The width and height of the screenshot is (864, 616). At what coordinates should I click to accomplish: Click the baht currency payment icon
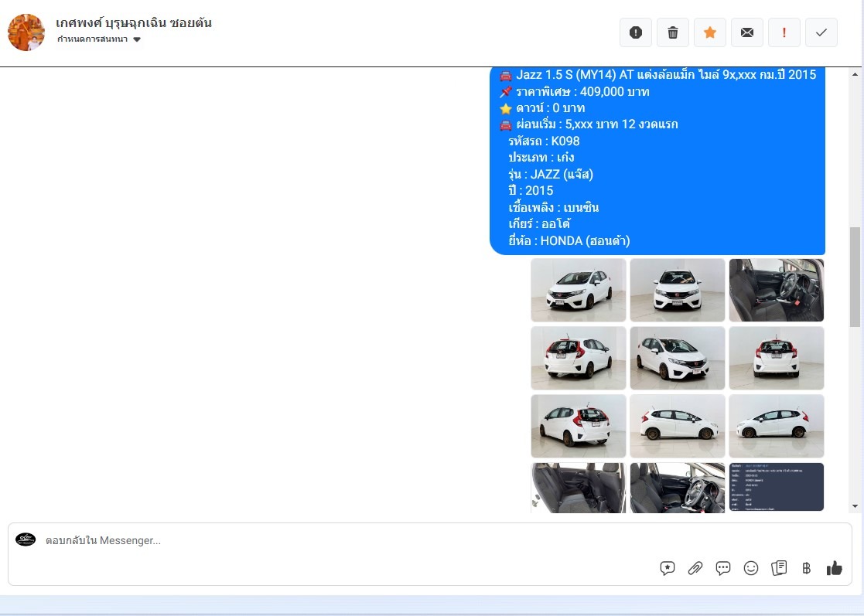pyautogui.click(x=807, y=568)
